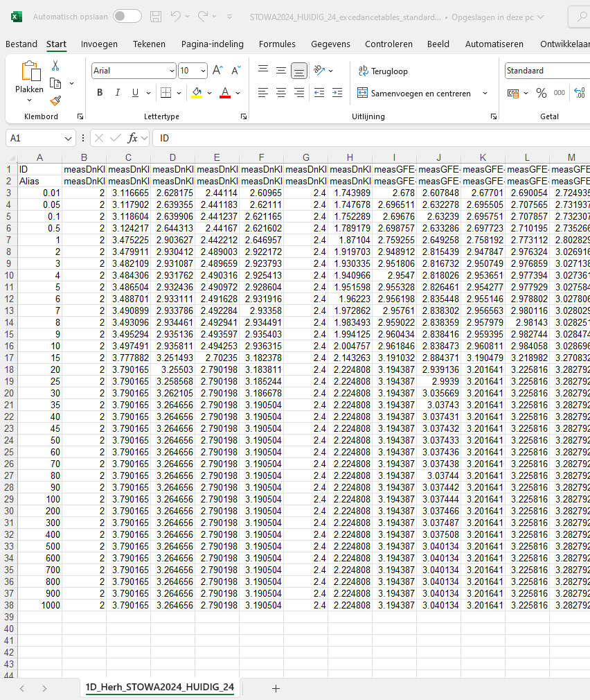Click the Insert Function fx icon
The height and width of the screenshot is (700, 590).
132,138
